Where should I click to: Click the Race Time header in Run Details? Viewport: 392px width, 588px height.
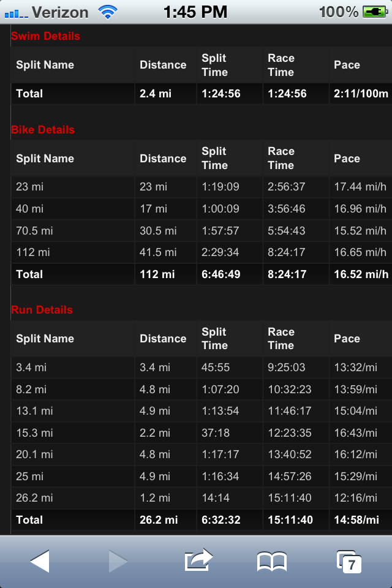[x=281, y=339]
